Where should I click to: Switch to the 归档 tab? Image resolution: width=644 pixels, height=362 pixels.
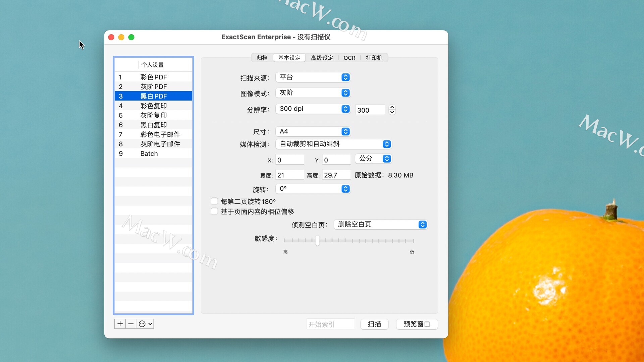pyautogui.click(x=262, y=58)
